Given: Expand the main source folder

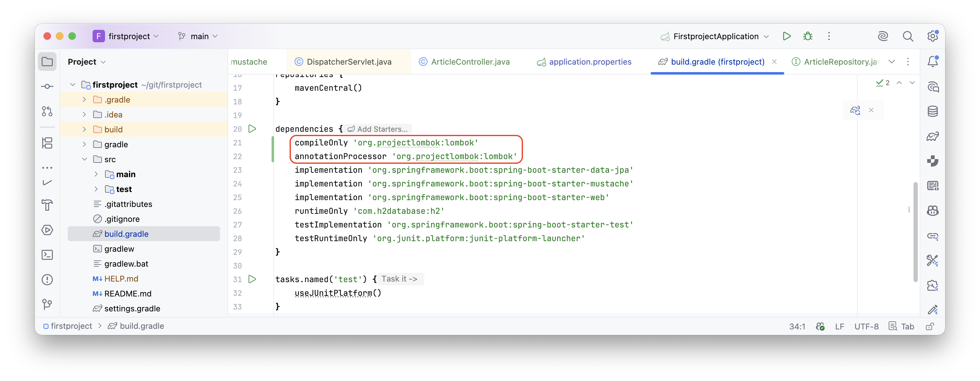Looking at the screenshot, I should pyautogui.click(x=96, y=174).
